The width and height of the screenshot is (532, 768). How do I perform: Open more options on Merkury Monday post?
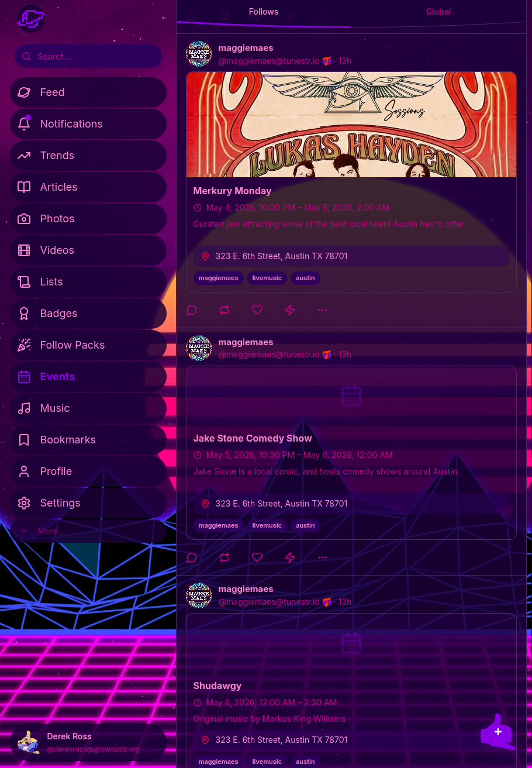pyautogui.click(x=323, y=310)
